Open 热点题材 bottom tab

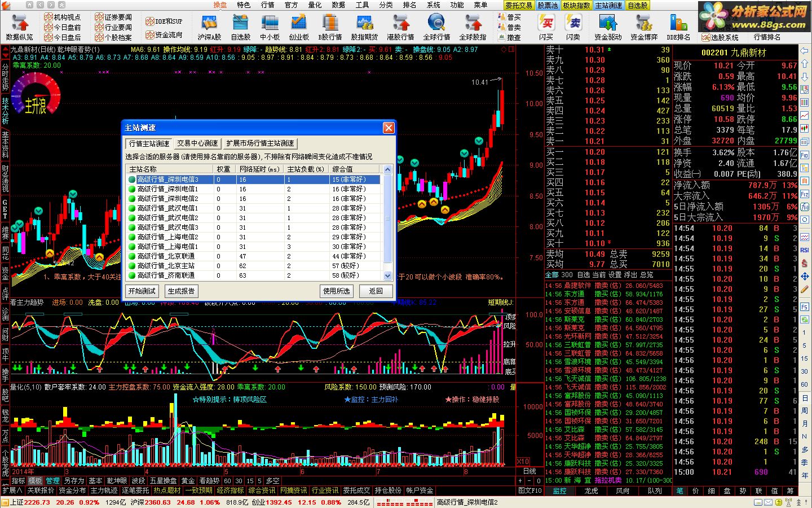pyautogui.click(x=167, y=491)
